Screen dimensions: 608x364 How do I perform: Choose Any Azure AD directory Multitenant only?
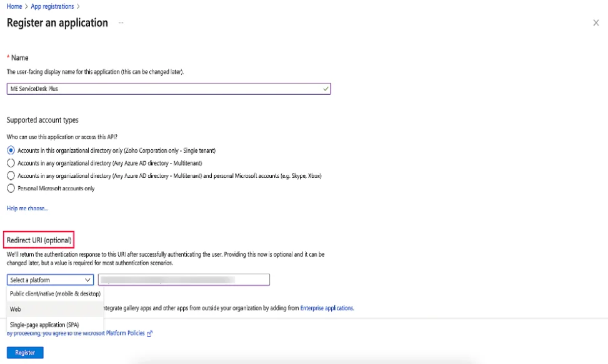pyautogui.click(x=11, y=163)
